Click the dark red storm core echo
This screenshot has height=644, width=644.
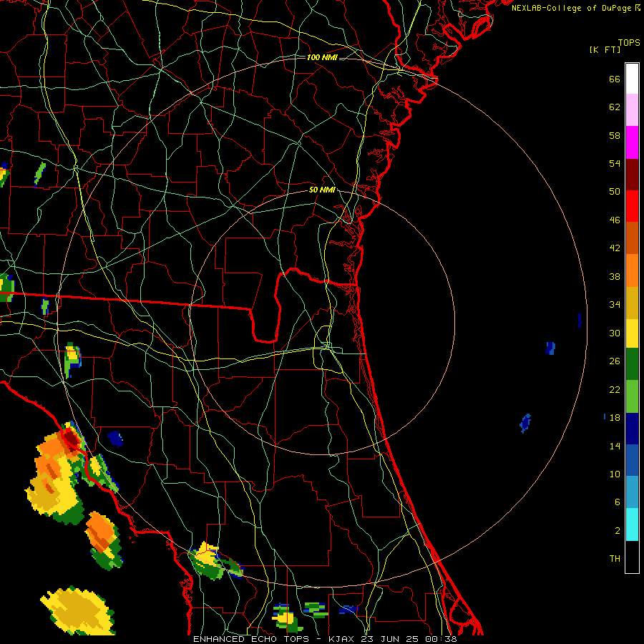[72, 439]
